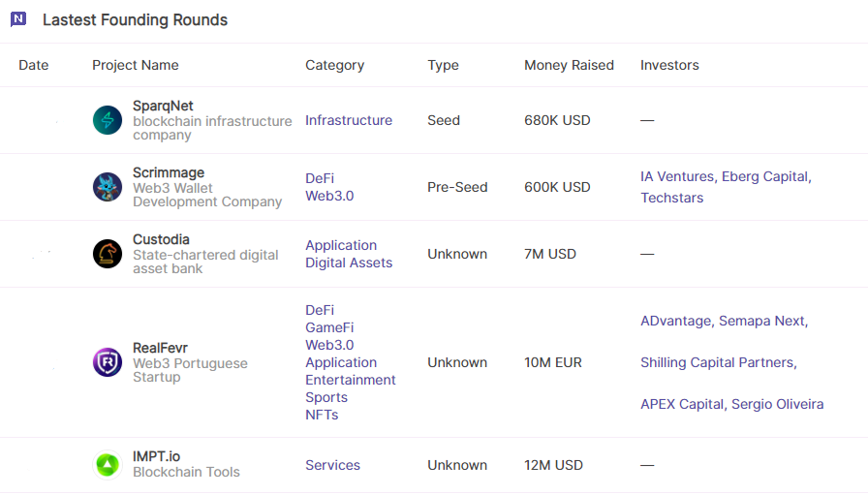Click the DeFi category in Scrimmage row
The height and width of the screenshot is (495, 868).
click(320, 178)
